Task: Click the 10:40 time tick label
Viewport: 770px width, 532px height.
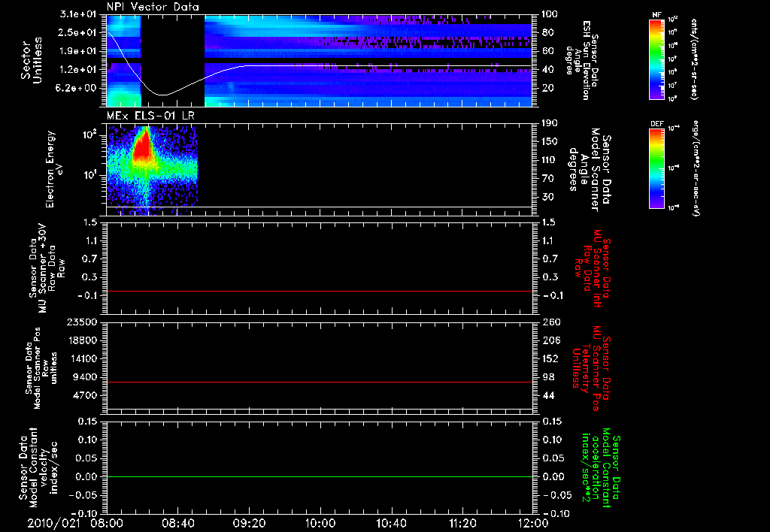Action: pos(391,523)
